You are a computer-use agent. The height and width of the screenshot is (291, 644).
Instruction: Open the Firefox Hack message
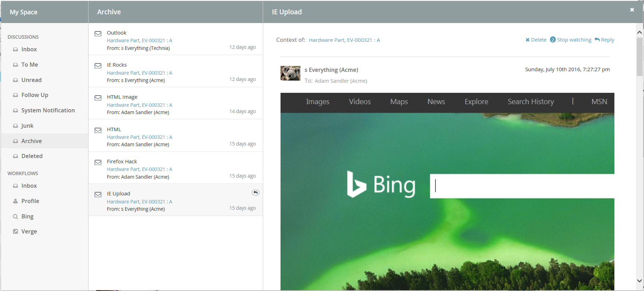point(122,162)
